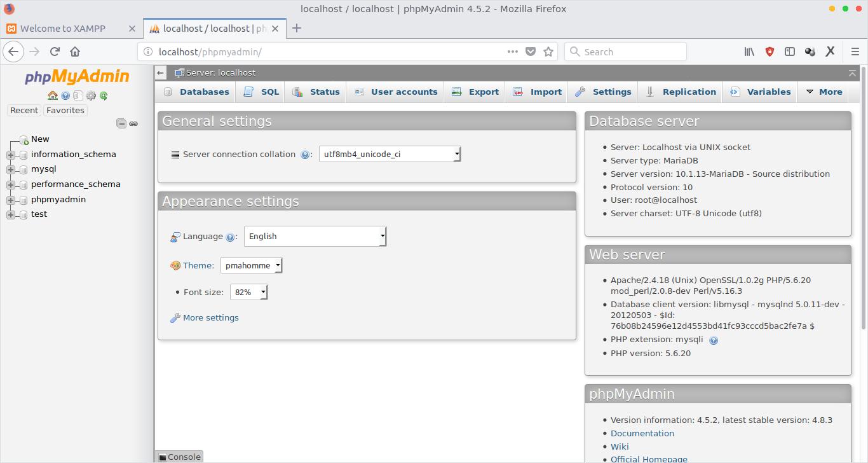Open the Variables tab

point(761,92)
